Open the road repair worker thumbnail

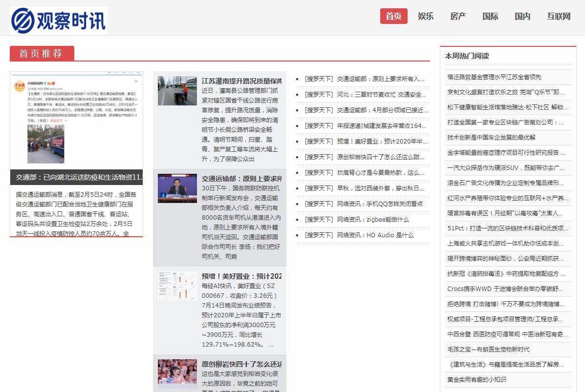pos(177,91)
